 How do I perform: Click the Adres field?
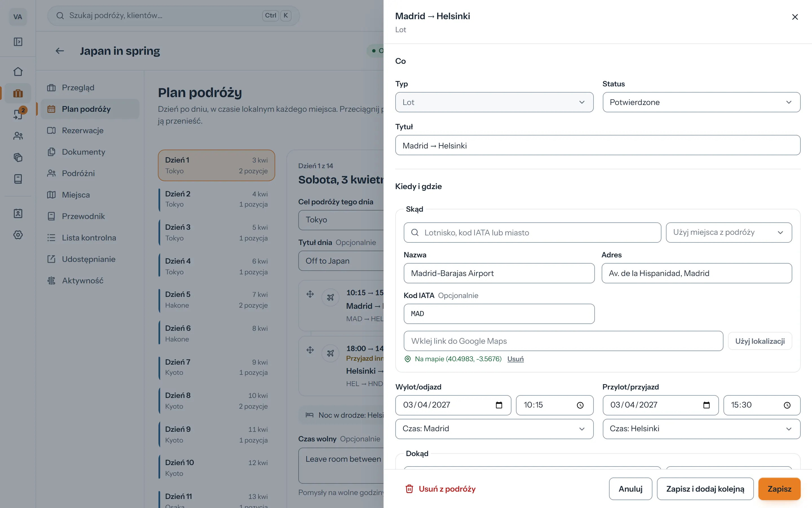(x=697, y=273)
